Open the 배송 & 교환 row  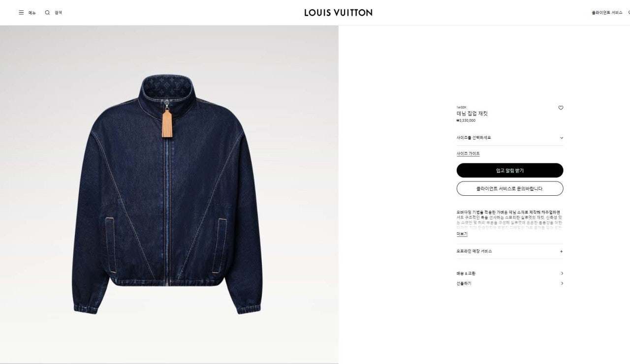coord(510,273)
